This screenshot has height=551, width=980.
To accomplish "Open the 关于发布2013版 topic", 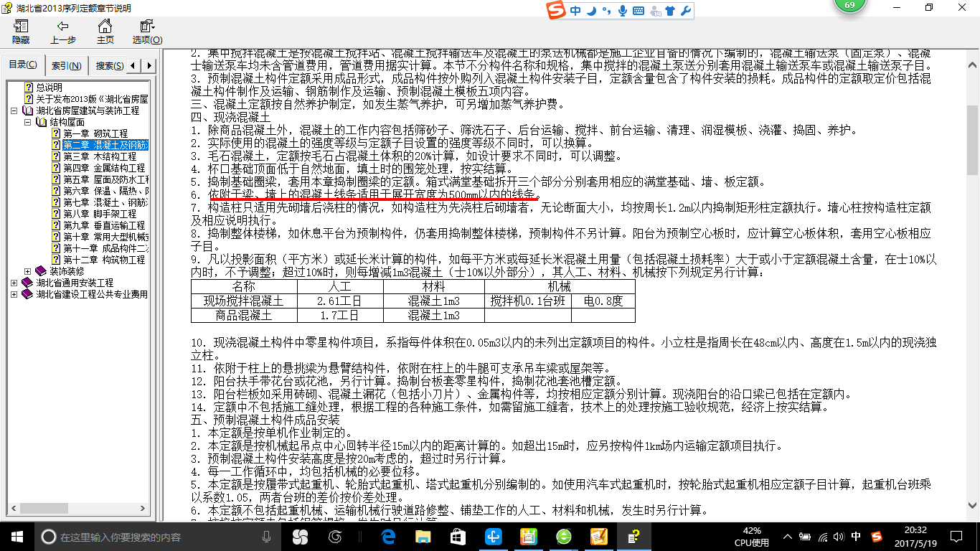I will pos(92,99).
